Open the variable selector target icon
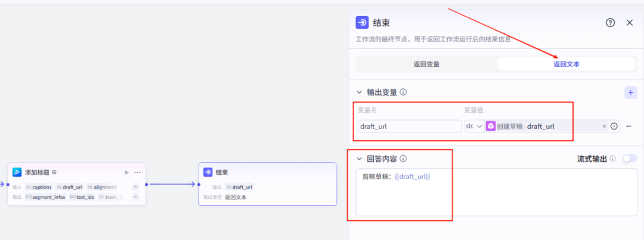Viewport: 644px width, 240px height. tap(614, 126)
